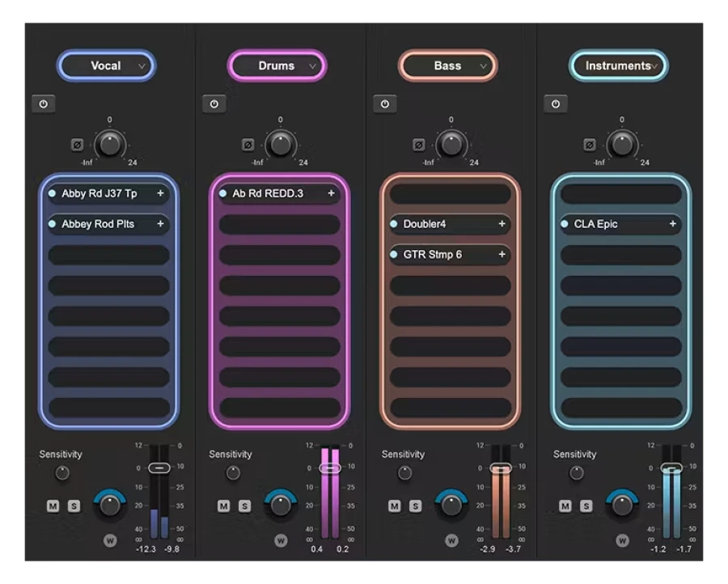Toggle Doubler4 plugin bypass dot
The width and height of the screenshot is (728, 584).
coord(394,224)
